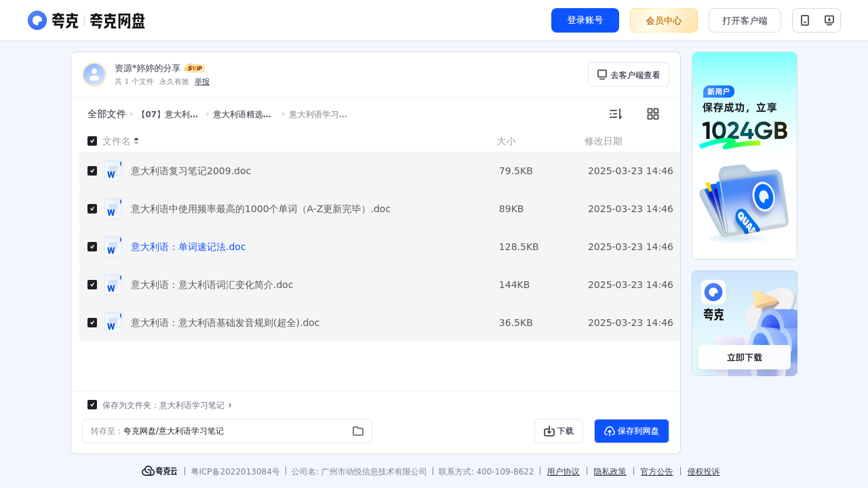
Task: Click the 128.5KB size value
Action: 519,247
